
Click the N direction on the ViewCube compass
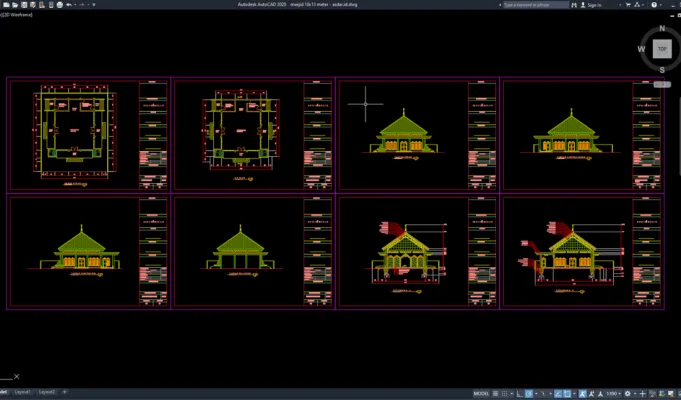662,28
